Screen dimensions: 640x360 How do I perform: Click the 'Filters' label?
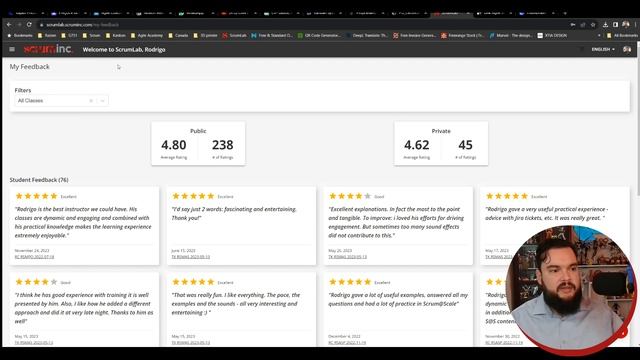[23, 90]
